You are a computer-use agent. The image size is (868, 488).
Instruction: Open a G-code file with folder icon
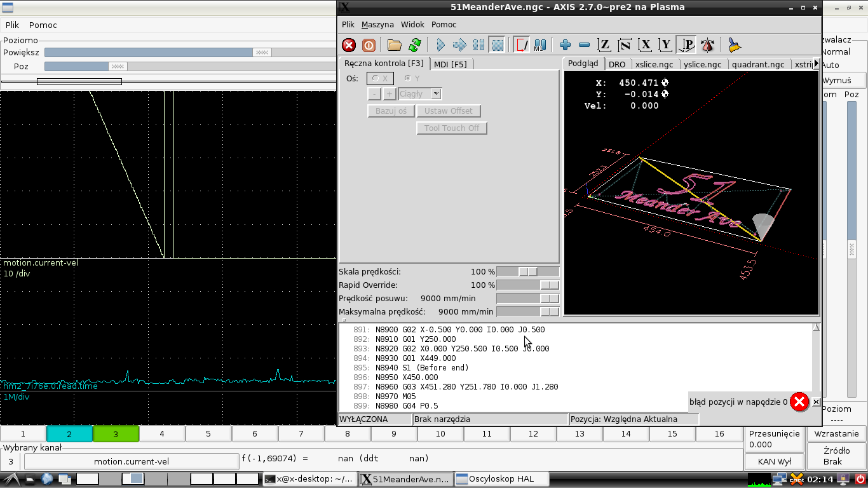(x=395, y=45)
